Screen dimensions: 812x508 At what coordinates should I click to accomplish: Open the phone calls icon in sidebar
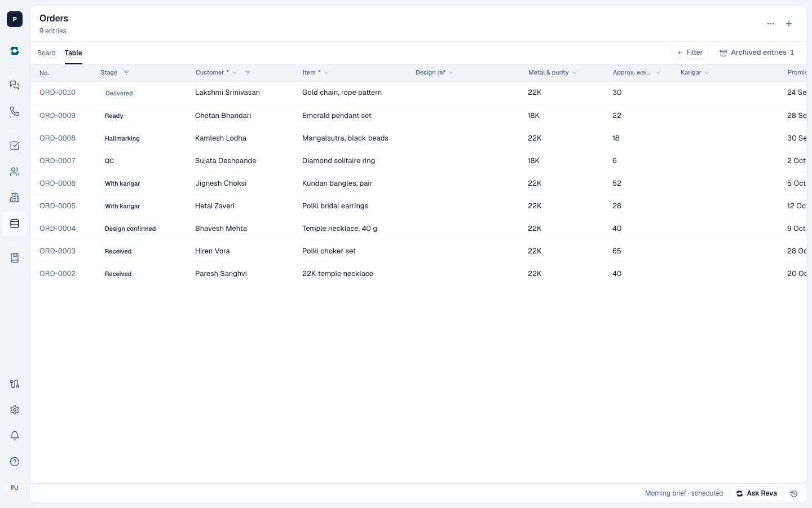(15, 111)
